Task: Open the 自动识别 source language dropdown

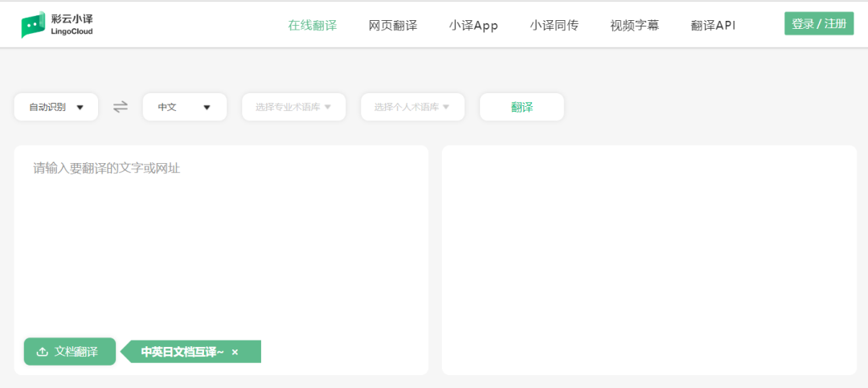Action: tap(56, 107)
